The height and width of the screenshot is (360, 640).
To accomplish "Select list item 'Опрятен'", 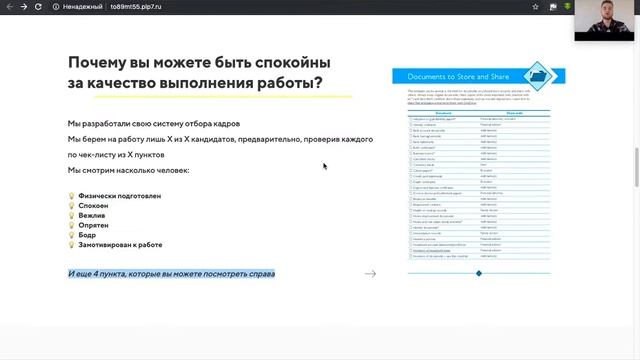I will click(93, 225).
